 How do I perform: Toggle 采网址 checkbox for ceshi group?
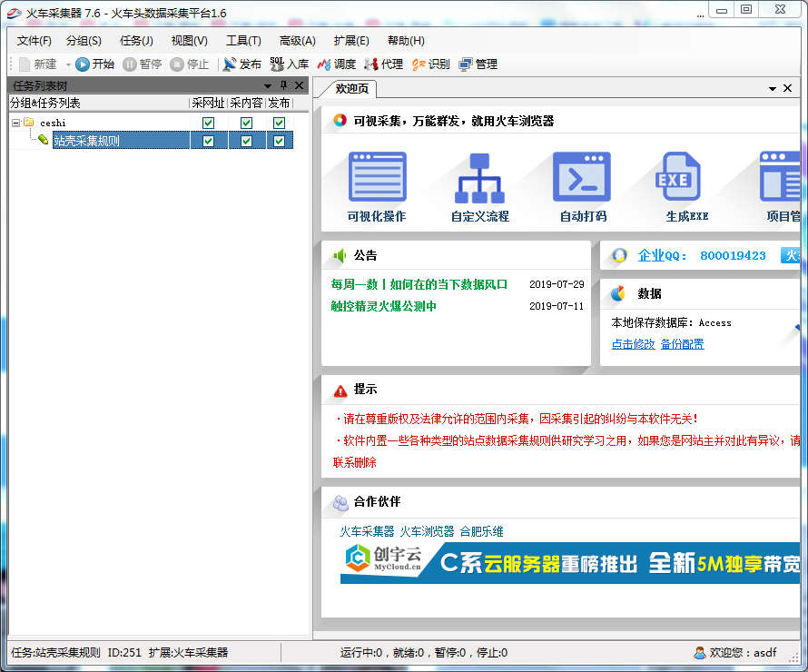208,124
